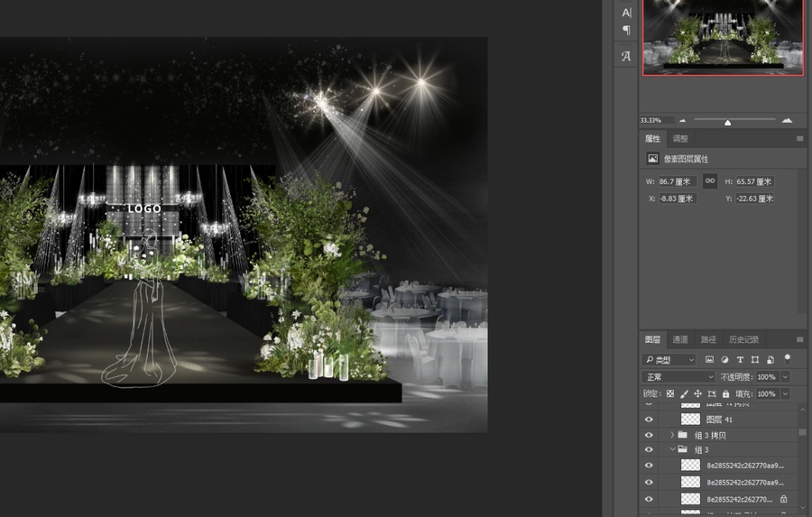Open the layers panel menu icon
The width and height of the screenshot is (812, 517).
799,339
